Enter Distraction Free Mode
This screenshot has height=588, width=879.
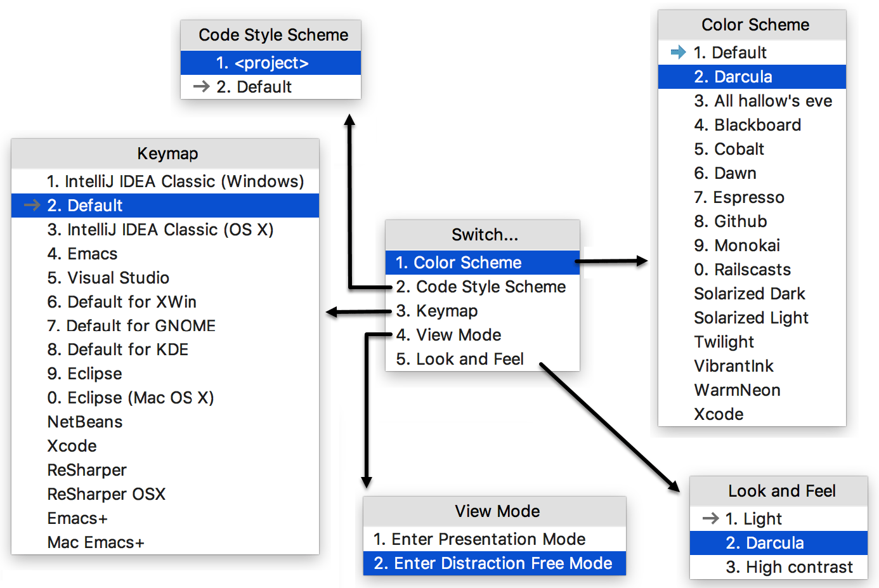click(494, 563)
